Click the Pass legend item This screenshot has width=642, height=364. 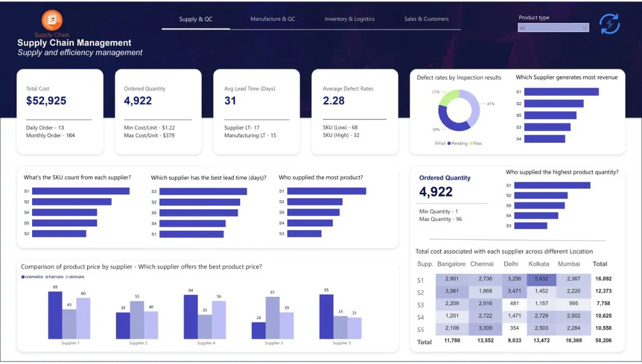click(477, 144)
